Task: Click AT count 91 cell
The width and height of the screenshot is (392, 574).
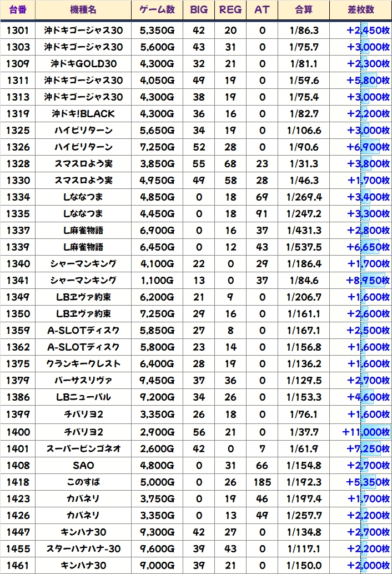Action: click(x=262, y=214)
